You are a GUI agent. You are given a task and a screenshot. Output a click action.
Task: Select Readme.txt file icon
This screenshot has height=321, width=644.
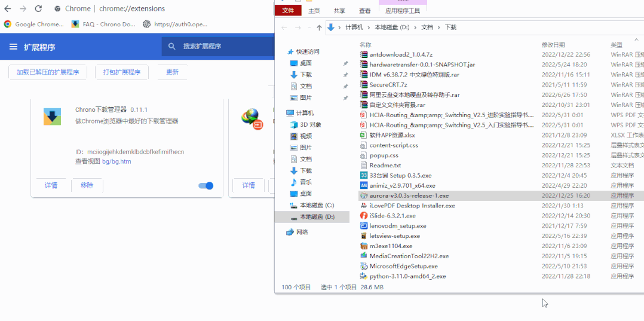click(363, 165)
